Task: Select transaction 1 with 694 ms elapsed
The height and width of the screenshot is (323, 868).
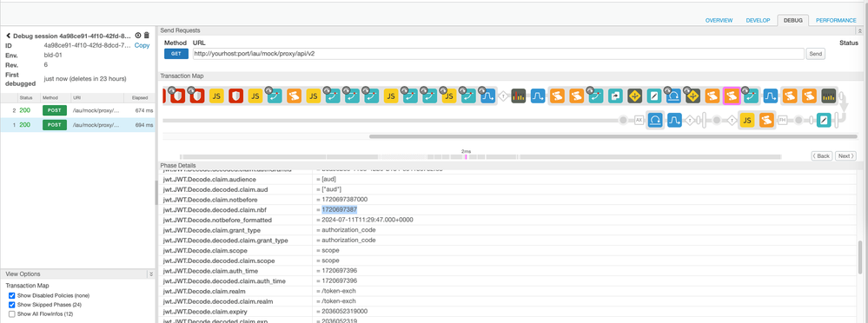Action: [78, 125]
